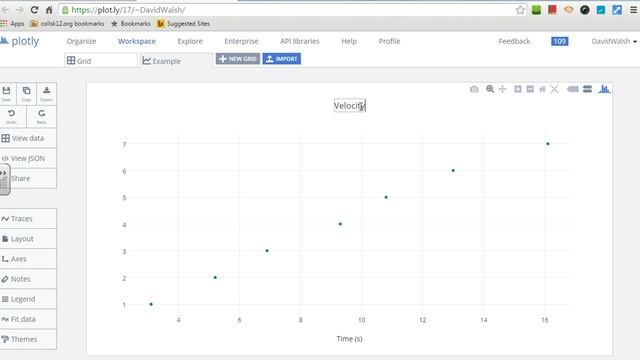Toggle compare-data hover double-bar icon
The image size is (640, 360).
click(587, 89)
